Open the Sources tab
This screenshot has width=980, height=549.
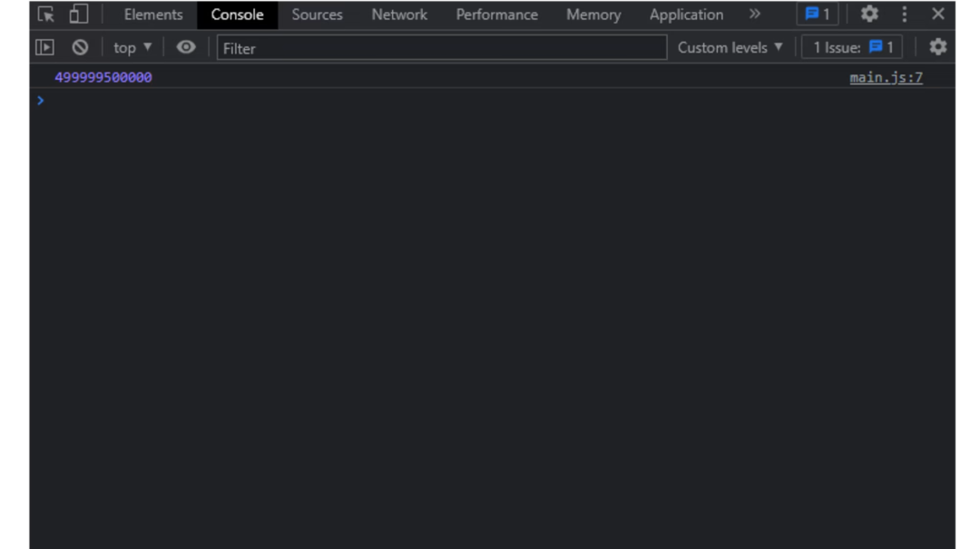click(317, 15)
